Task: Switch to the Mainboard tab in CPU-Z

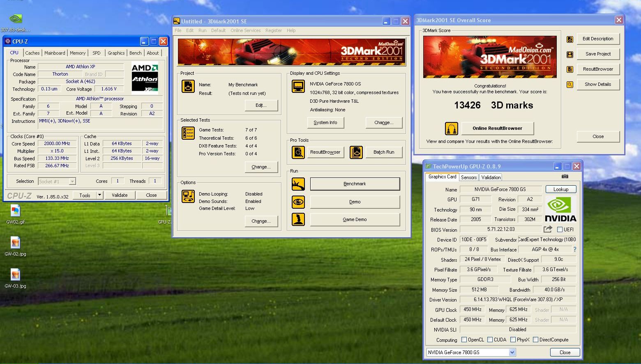Action: tap(55, 53)
